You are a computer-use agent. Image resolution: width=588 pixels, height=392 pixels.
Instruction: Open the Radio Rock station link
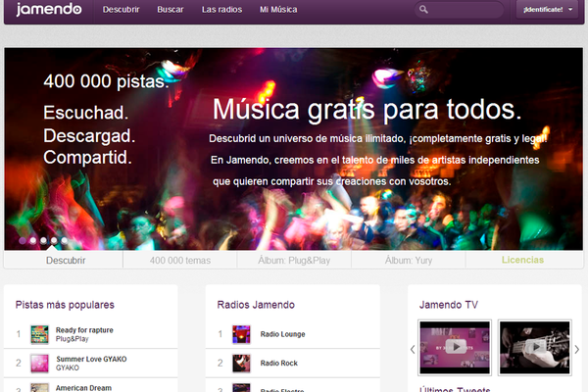tap(279, 364)
